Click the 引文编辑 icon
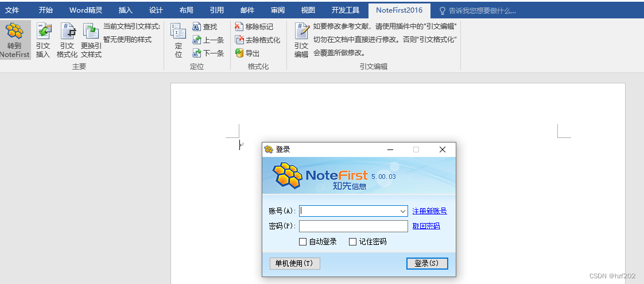 302,31
